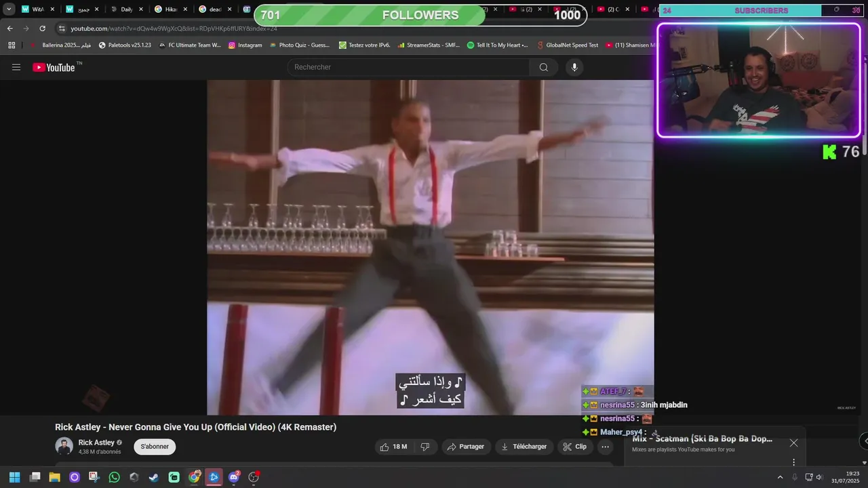Screen dimensions: 868x488
Task: Open more actions three-dot menu
Action: [606, 447]
